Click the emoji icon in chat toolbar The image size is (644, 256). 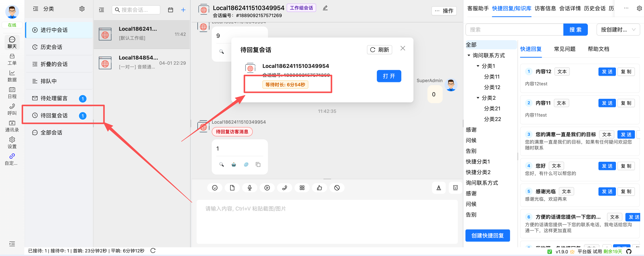tap(214, 188)
